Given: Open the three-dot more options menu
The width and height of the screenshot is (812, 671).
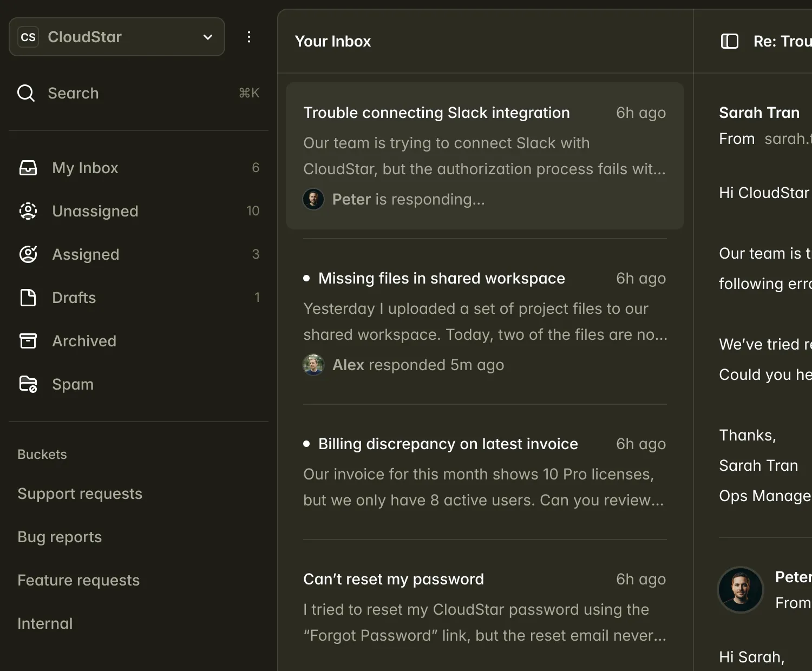Looking at the screenshot, I should [x=249, y=37].
